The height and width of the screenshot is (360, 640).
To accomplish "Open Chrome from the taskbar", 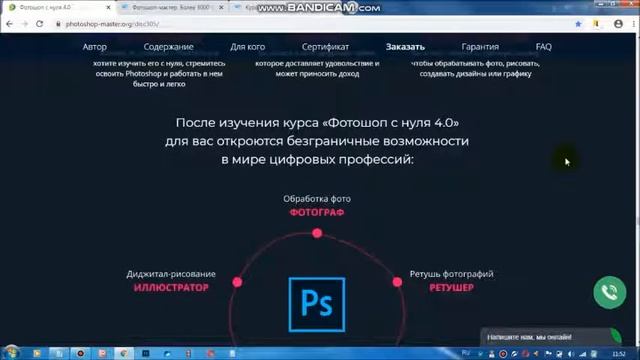I will tap(124, 353).
